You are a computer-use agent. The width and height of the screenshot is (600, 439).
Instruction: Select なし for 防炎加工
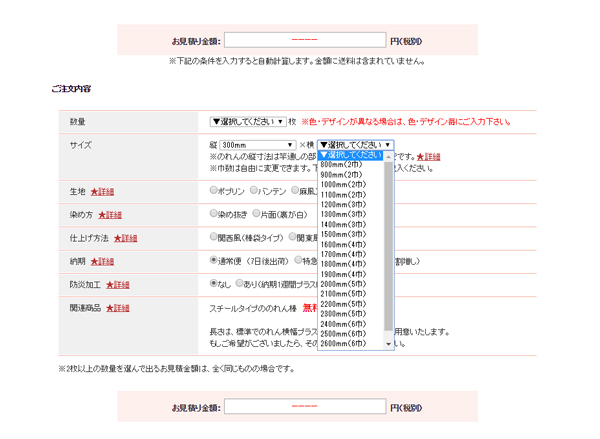[214, 284]
